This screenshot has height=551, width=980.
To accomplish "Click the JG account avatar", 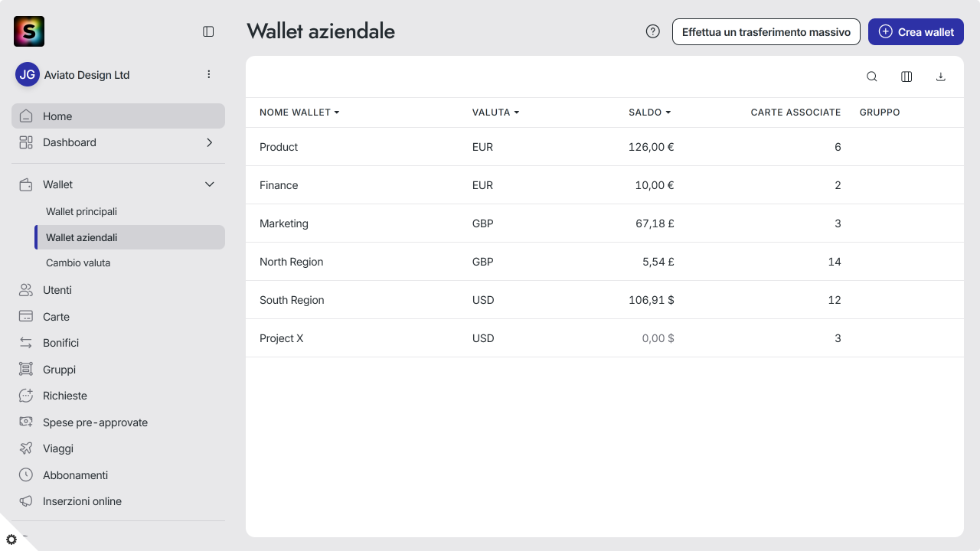I will (28, 74).
